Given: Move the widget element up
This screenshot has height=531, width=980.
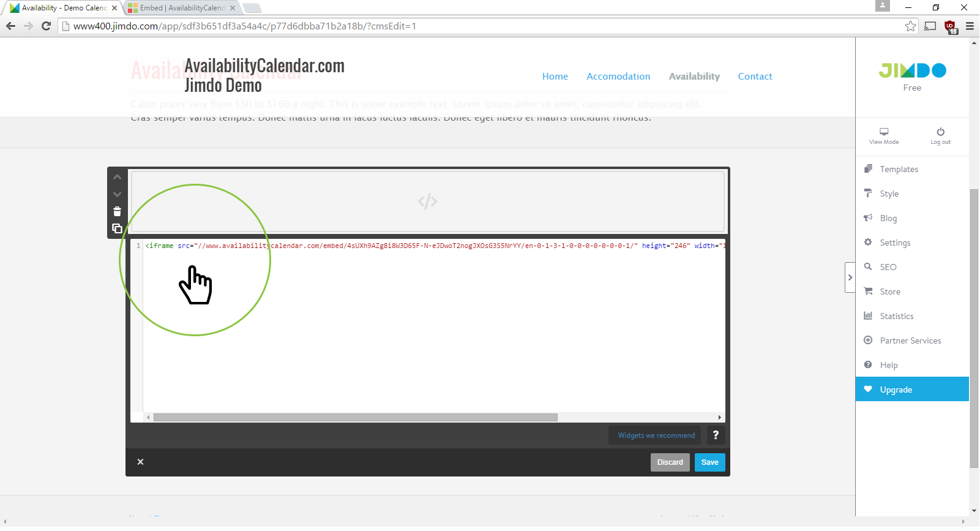Looking at the screenshot, I should click(x=117, y=177).
